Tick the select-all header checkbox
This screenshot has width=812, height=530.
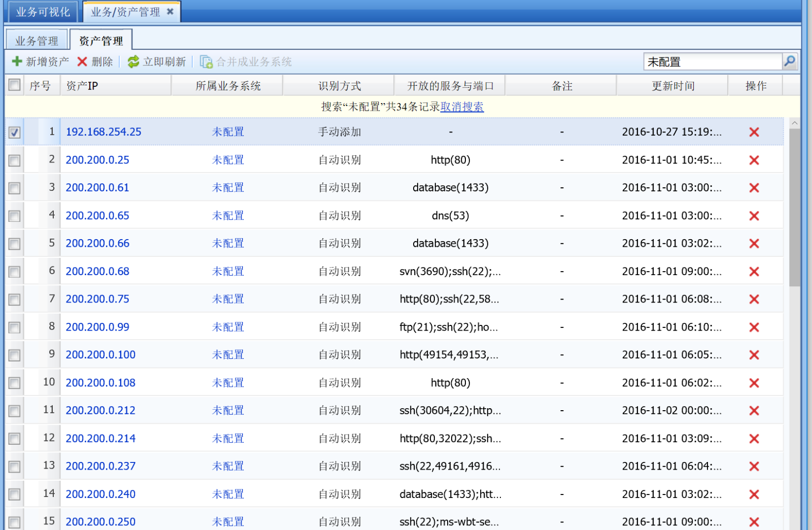14,85
